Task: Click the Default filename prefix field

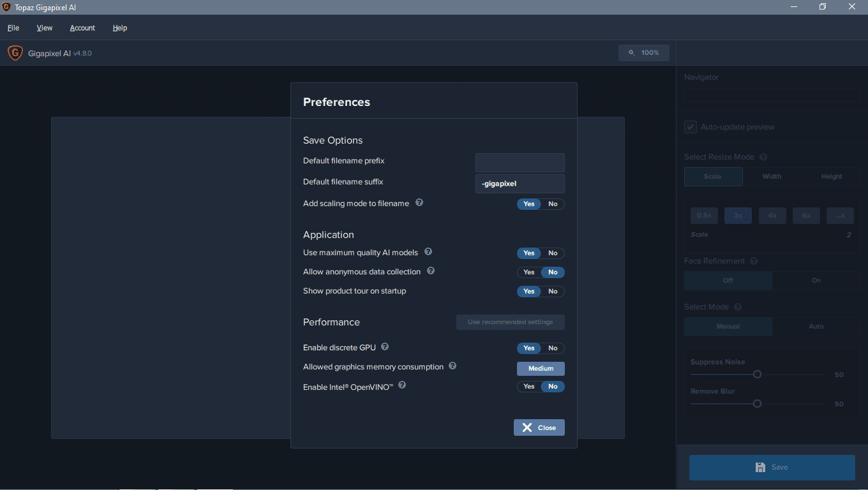Action: pyautogui.click(x=520, y=163)
